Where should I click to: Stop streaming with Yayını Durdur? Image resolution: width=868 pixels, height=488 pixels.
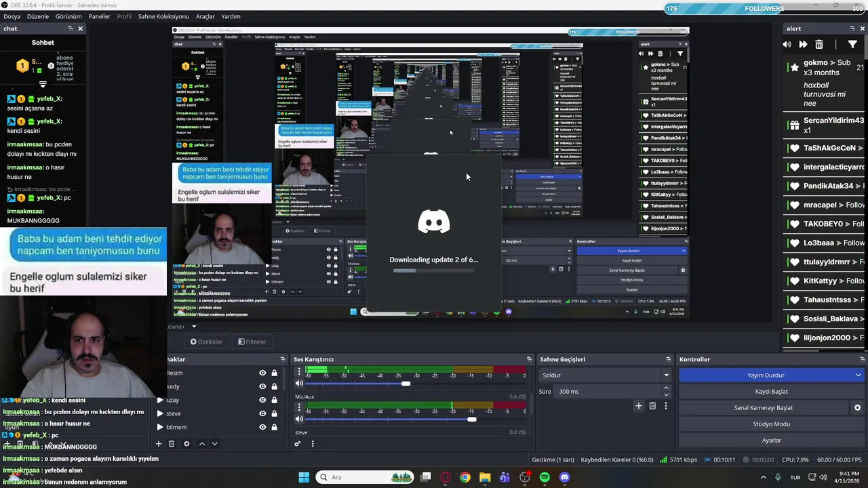[765, 375]
